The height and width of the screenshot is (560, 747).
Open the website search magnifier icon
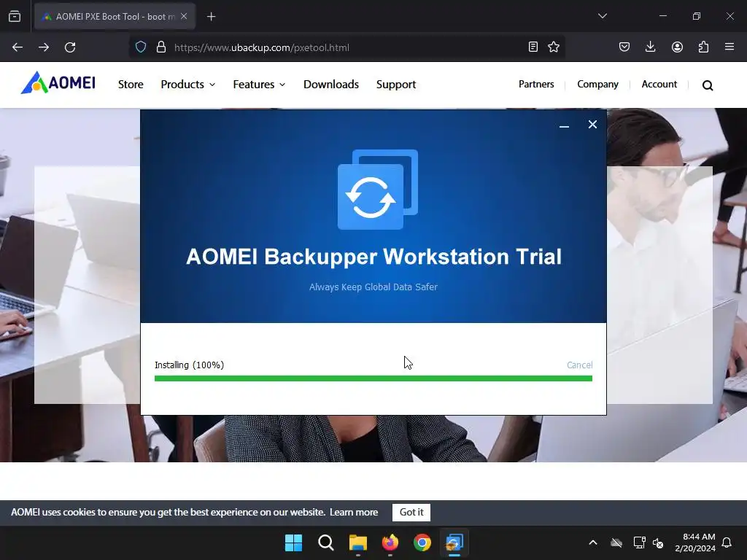[x=708, y=85]
